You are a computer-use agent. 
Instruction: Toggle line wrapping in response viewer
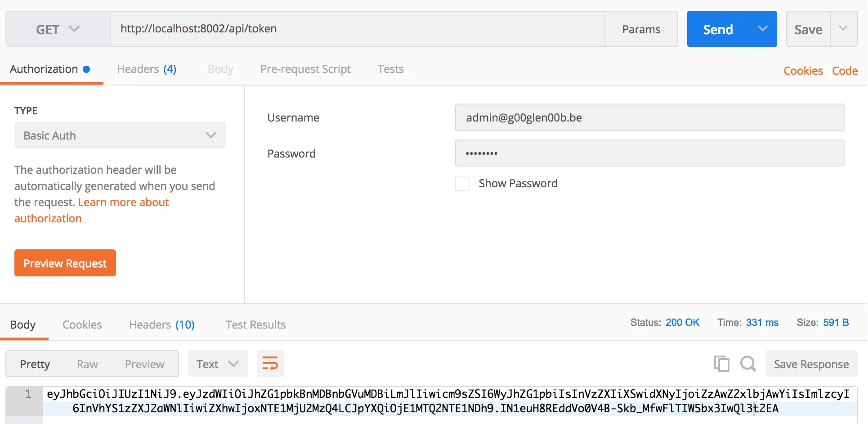270,364
